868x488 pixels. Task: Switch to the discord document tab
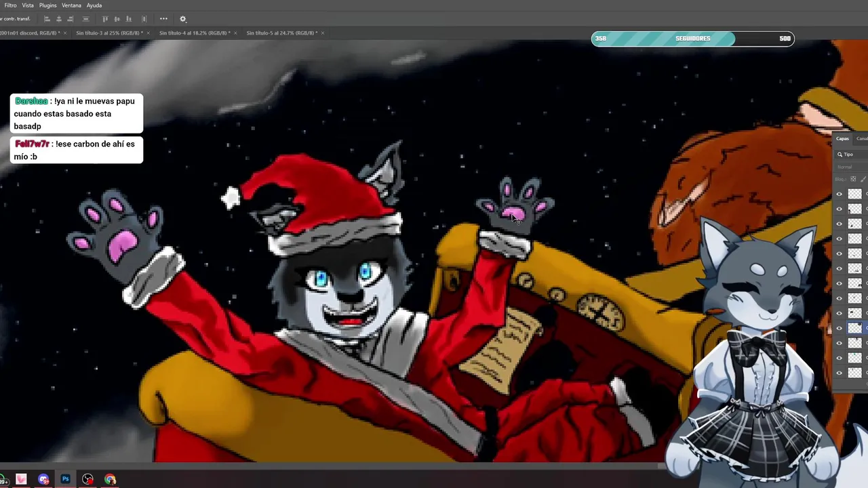[x=29, y=33]
